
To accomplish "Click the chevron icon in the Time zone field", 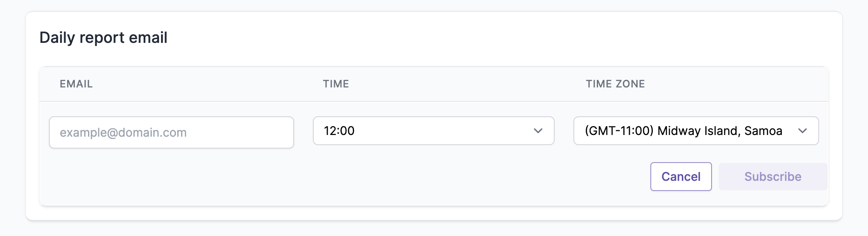I will 803,131.
